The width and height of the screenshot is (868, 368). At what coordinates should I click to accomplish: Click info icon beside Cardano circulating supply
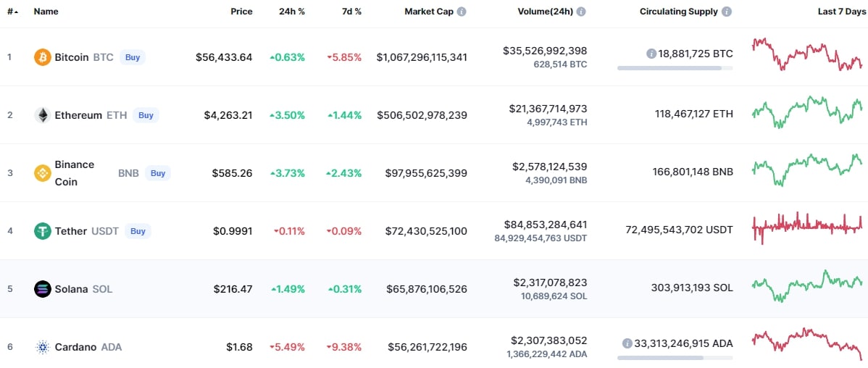pos(627,343)
